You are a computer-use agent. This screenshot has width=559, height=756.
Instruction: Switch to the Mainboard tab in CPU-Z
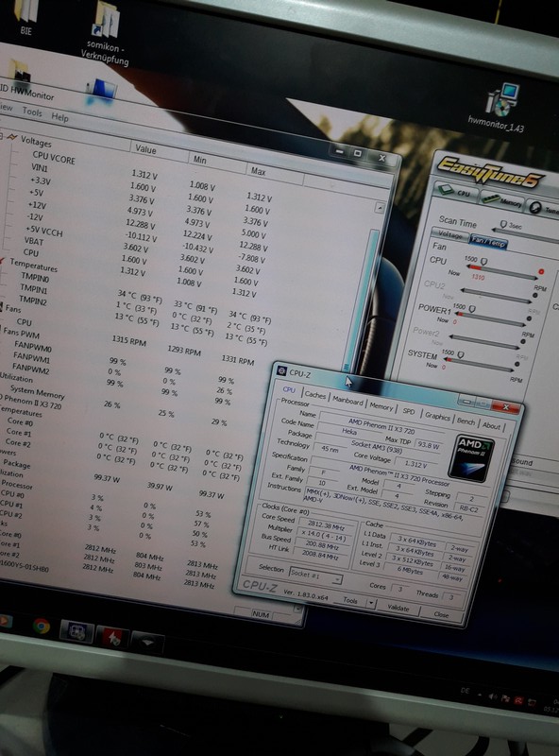pos(347,400)
